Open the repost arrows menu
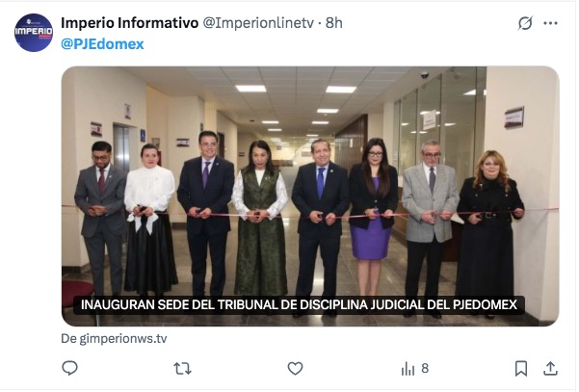 point(182,368)
